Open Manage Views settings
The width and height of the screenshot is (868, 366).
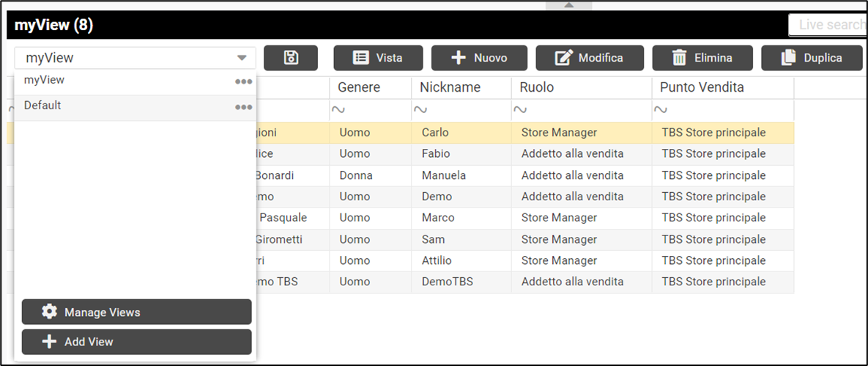click(136, 312)
